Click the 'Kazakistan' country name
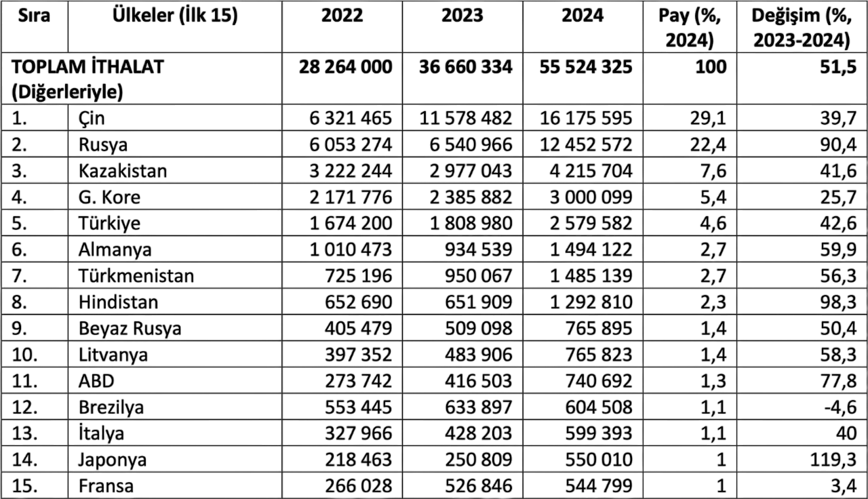Viewport: 868px width, 499px height. (x=123, y=171)
